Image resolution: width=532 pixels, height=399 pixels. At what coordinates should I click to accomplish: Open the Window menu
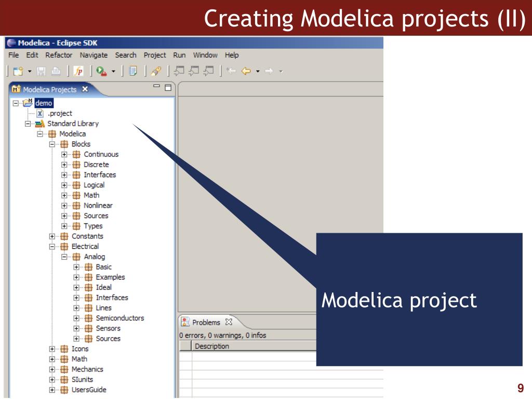tap(205, 55)
